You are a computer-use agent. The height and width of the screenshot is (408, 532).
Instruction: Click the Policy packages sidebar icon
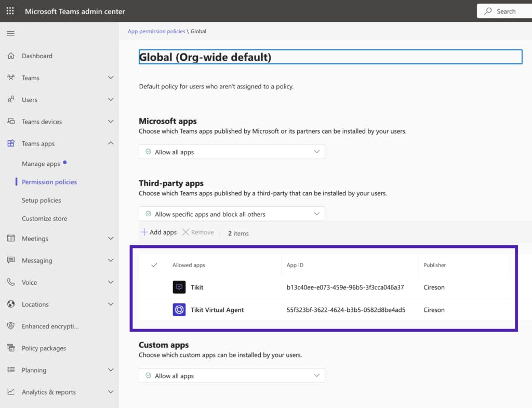[11, 348]
